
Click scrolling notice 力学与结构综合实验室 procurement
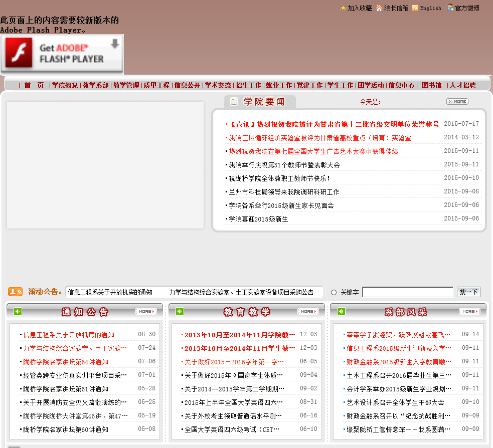[x=241, y=292]
